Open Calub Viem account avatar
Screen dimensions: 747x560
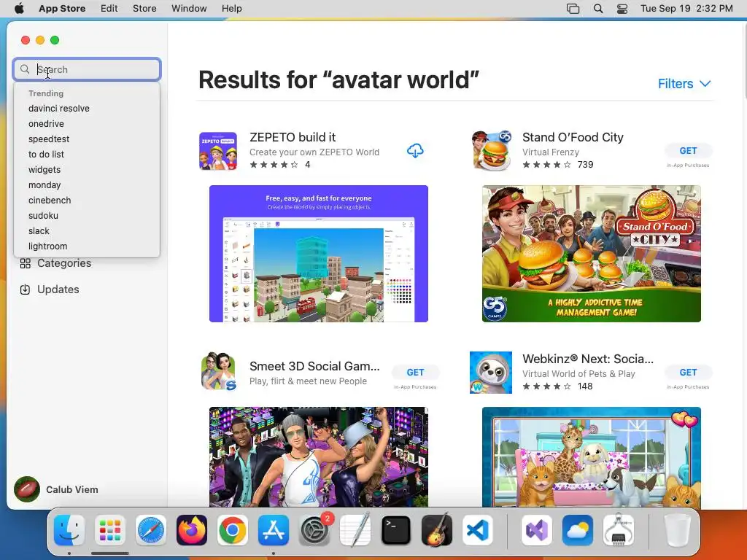(x=27, y=489)
